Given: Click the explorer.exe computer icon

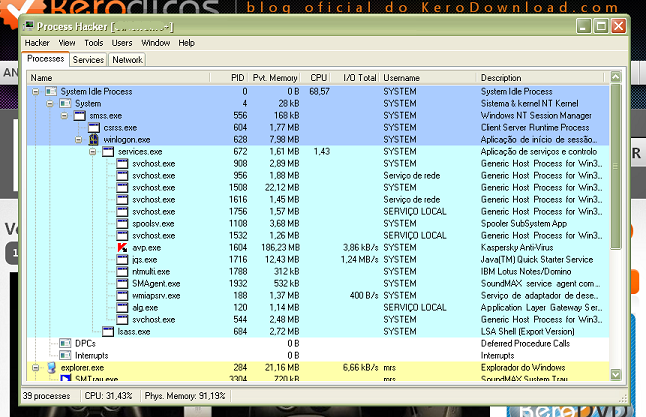Looking at the screenshot, I should 51,367.
